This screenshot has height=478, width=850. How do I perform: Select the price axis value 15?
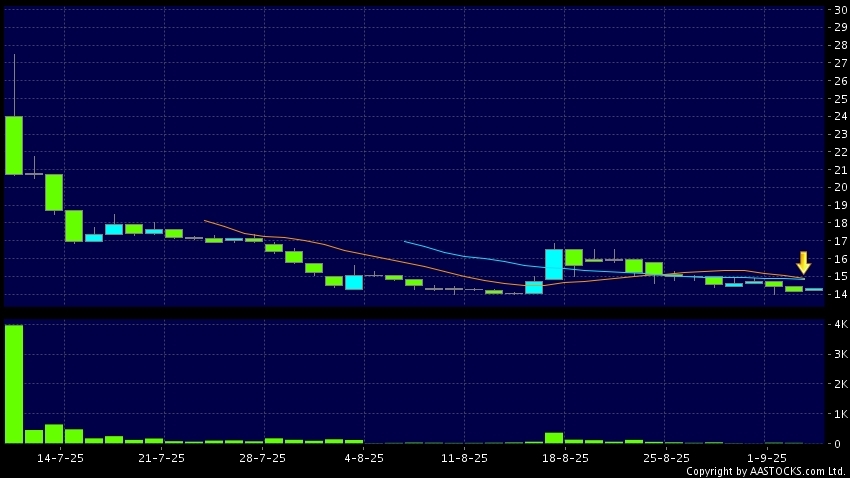(841, 276)
